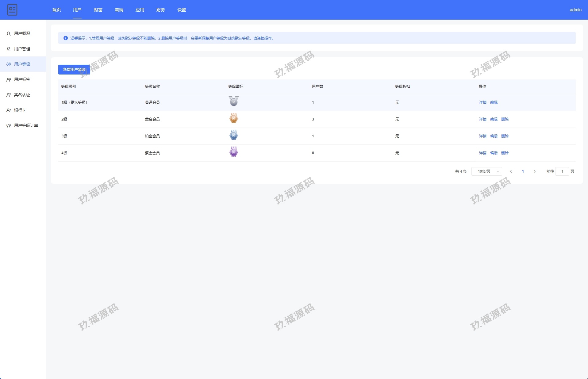
Task: Click the silver medal icon for 普通会员
Action: 233,101
